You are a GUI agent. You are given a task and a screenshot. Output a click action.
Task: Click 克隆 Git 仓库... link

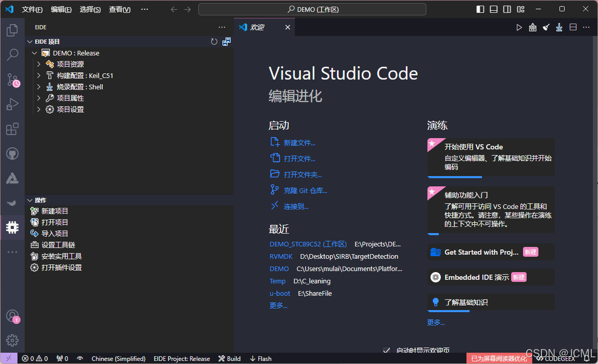coord(306,190)
